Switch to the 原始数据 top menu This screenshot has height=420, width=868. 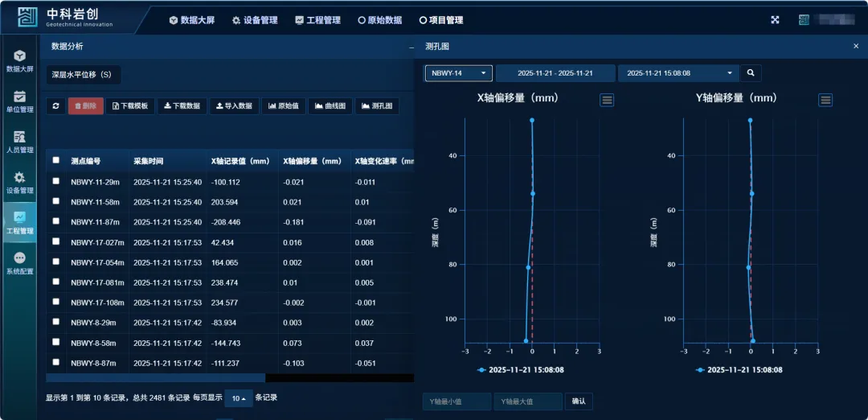[379, 20]
